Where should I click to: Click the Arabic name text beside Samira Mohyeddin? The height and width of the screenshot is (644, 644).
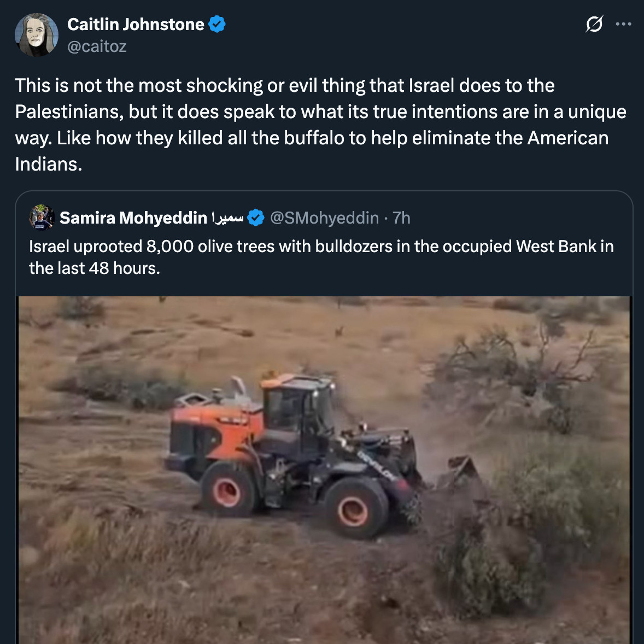point(227,217)
